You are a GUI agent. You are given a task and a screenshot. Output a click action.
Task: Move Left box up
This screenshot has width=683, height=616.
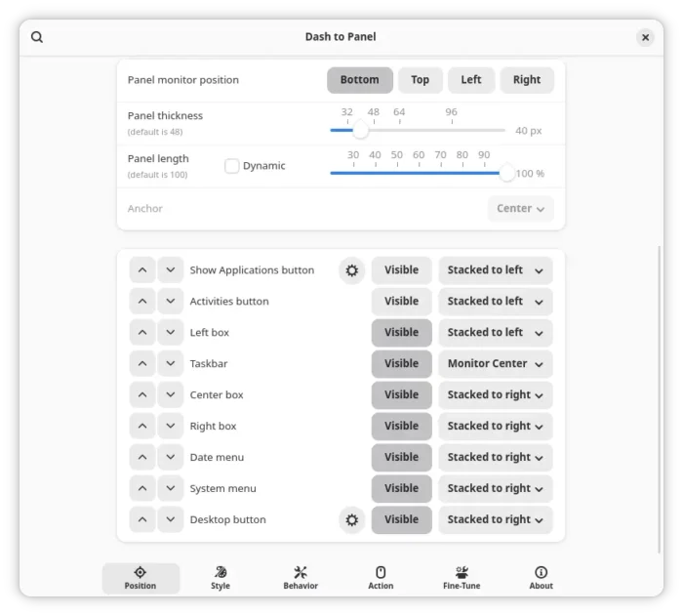click(x=142, y=333)
